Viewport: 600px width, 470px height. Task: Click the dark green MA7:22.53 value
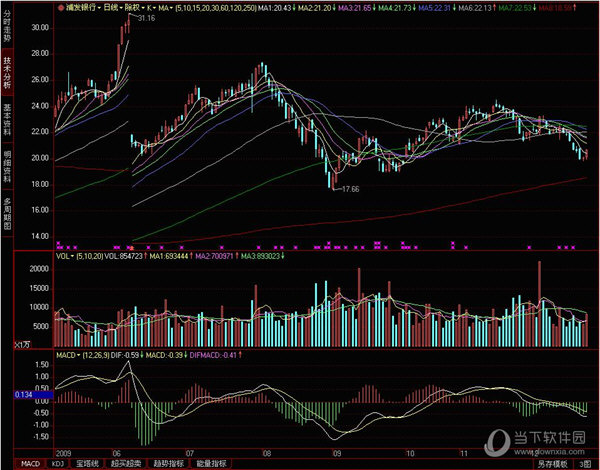click(515, 8)
